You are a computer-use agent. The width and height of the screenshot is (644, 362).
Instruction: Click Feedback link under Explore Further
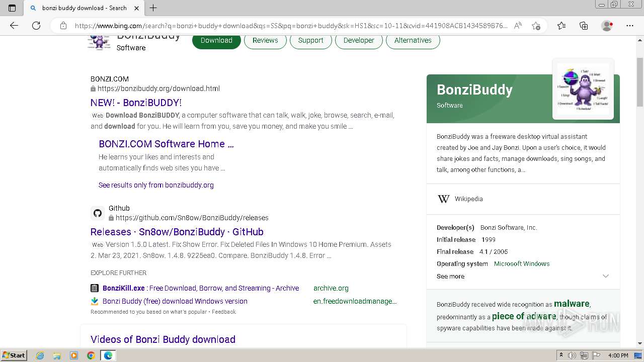click(224, 312)
